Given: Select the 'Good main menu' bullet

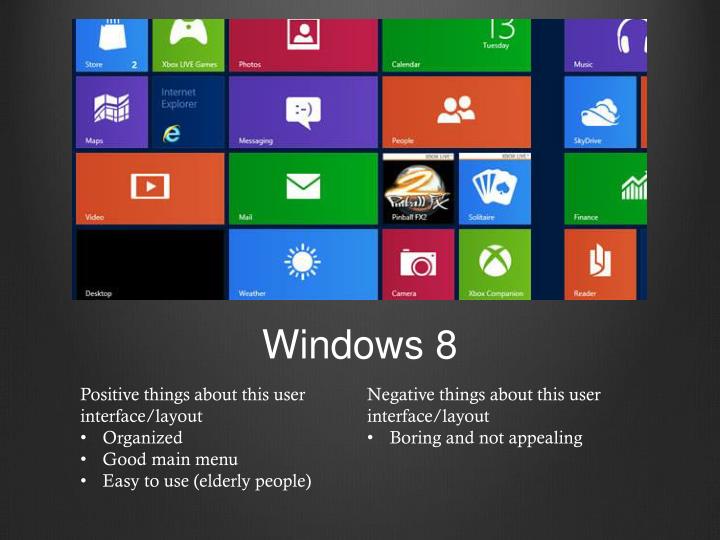Looking at the screenshot, I should (170, 459).
